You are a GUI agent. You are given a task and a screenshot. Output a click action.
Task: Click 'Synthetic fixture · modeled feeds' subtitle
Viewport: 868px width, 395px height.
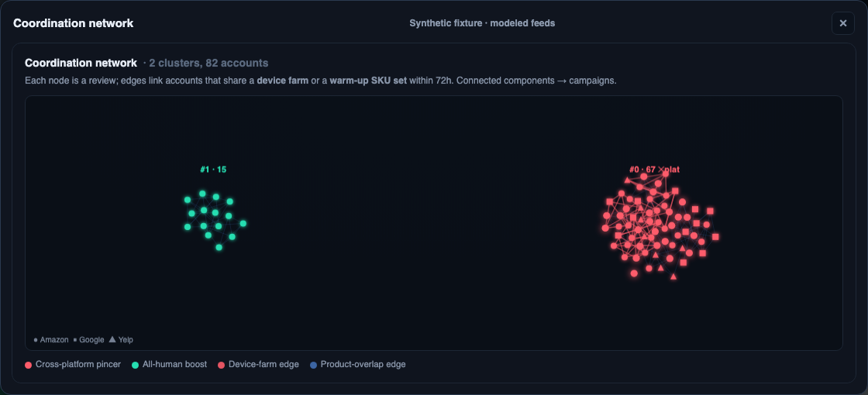pos(482,23)
